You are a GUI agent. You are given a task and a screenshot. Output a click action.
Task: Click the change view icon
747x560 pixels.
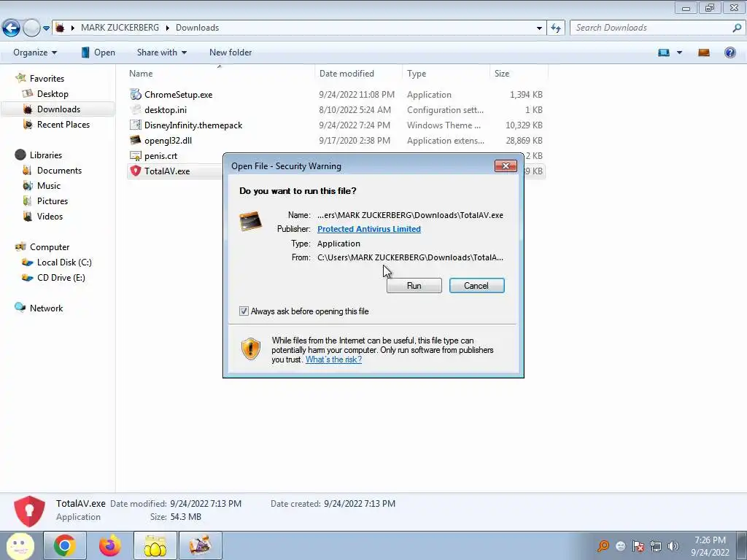click(x=664, y=52)
